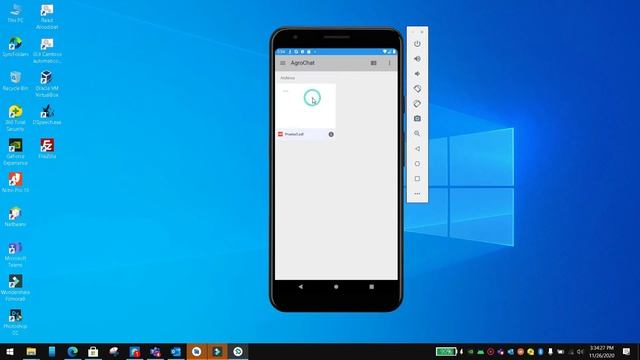Open emulator extended controls (three dots)
Screen dimensions: 640x360
(x=417, y=193)
